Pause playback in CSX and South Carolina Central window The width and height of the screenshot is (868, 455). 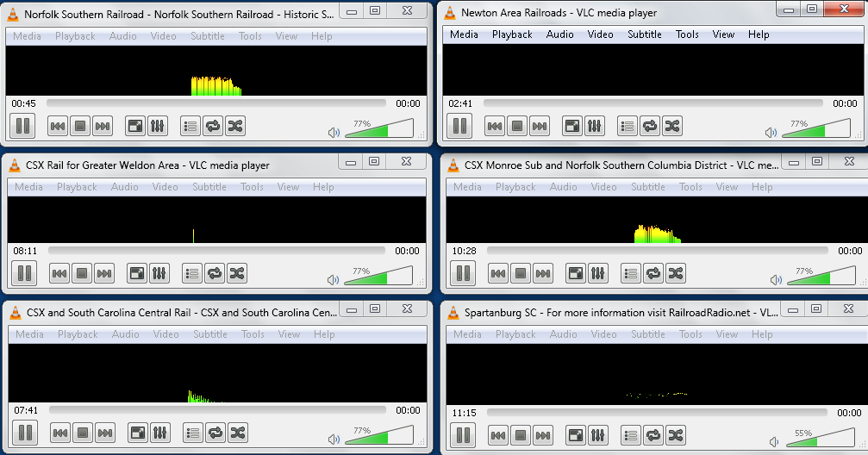[x=26, y=433]
